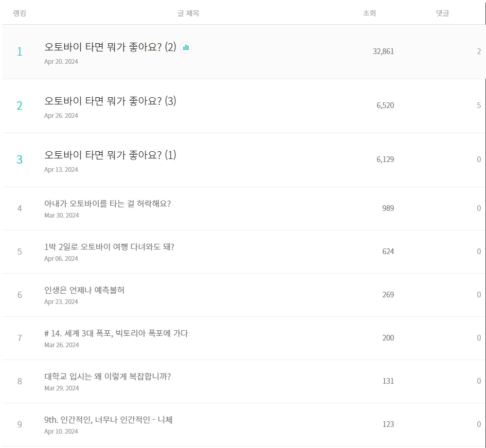Click the rank number 1
The image size is (486, 448).
pos(20,51)
